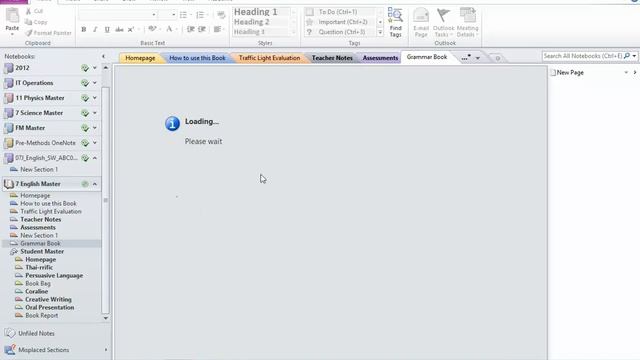Select Teacher Notes in the notebook tree
The width and height of the screenshot is (640, 360).
(40, 220)
